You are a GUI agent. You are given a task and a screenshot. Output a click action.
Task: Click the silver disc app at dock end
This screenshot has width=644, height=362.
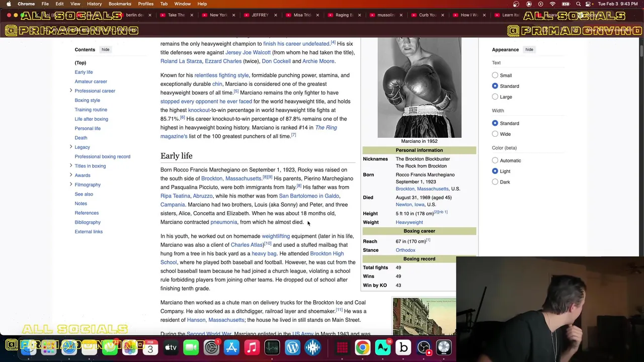click(x=444, y=347)
